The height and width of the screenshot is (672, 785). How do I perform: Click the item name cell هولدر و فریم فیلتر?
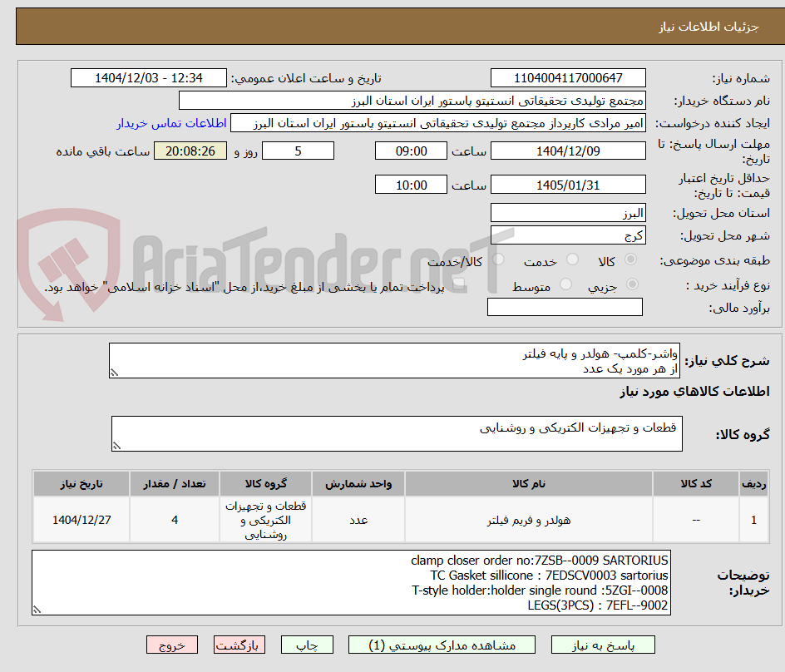click(529, 521)
